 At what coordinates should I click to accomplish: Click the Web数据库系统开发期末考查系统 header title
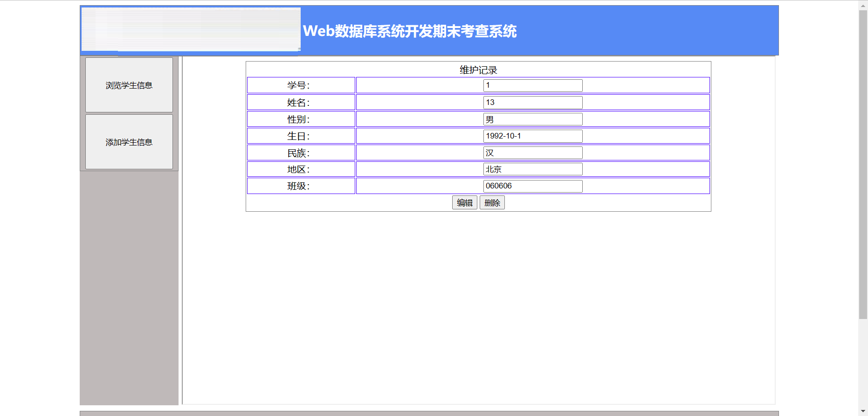tap(410, 31)
